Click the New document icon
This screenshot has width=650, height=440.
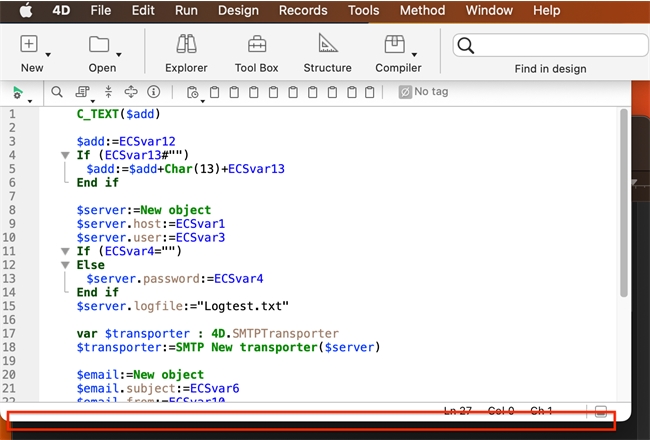pos(30,45)
